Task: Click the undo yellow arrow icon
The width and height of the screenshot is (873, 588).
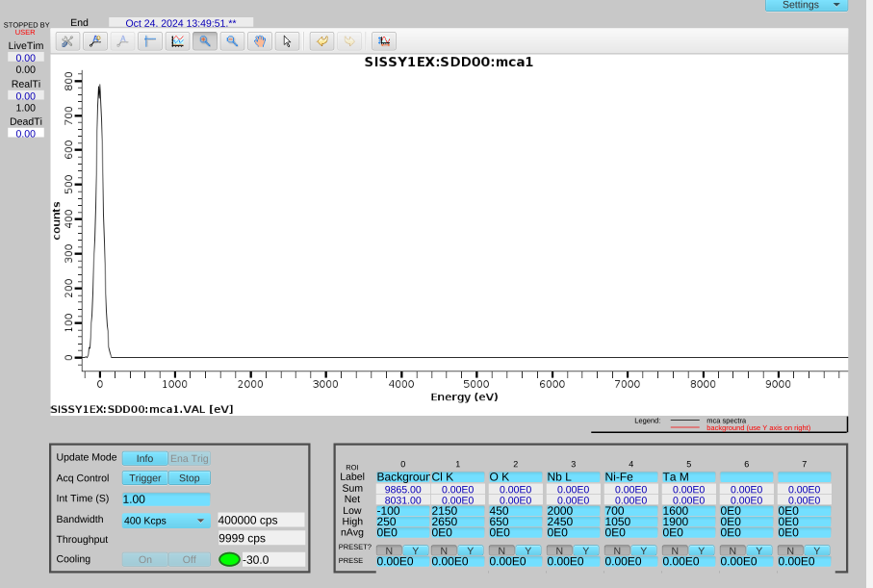Action: (321, 41)
